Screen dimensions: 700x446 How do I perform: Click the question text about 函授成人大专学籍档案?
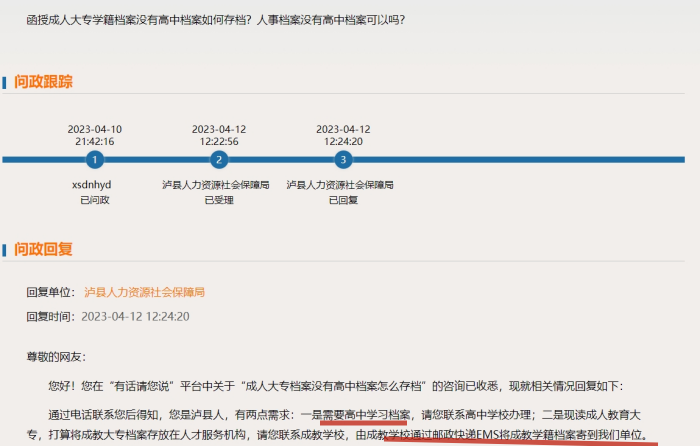pos(216,20)
